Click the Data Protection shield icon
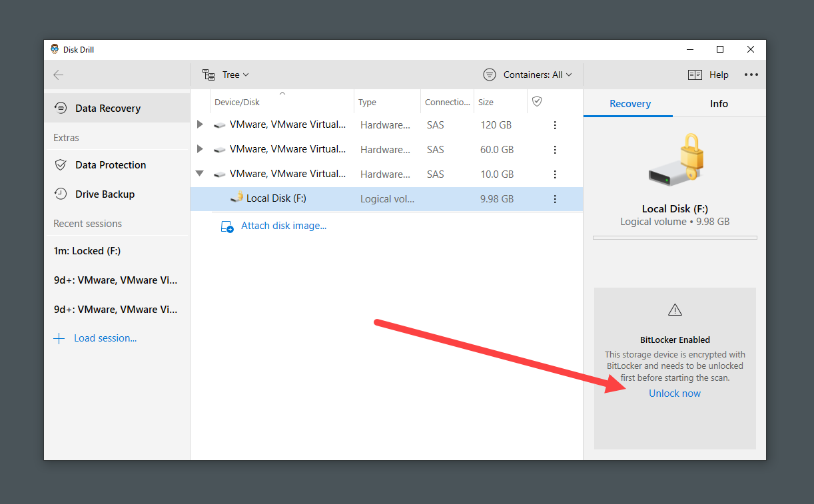Image resolution: width=814 pixels, height=504 pixels. click(x=61, y=164)
